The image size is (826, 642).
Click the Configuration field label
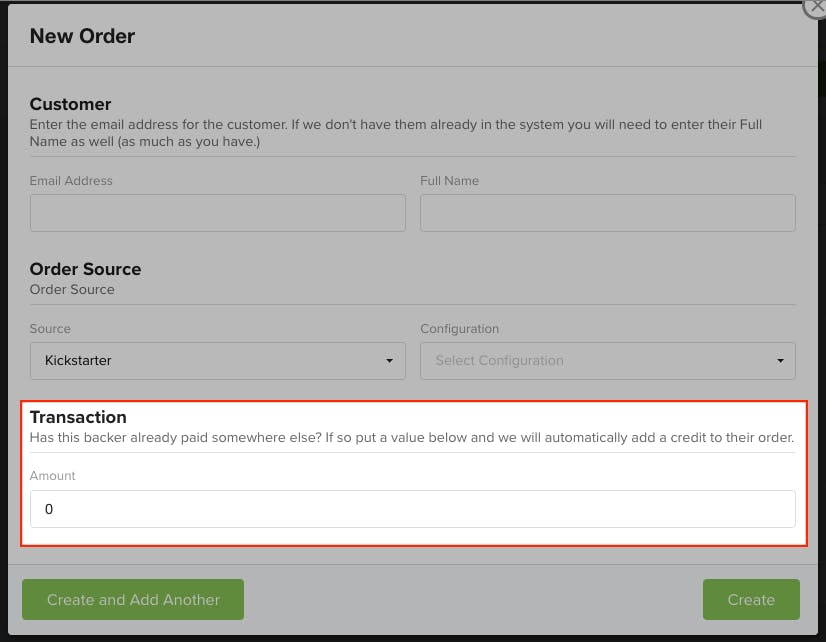click(459, 329)
